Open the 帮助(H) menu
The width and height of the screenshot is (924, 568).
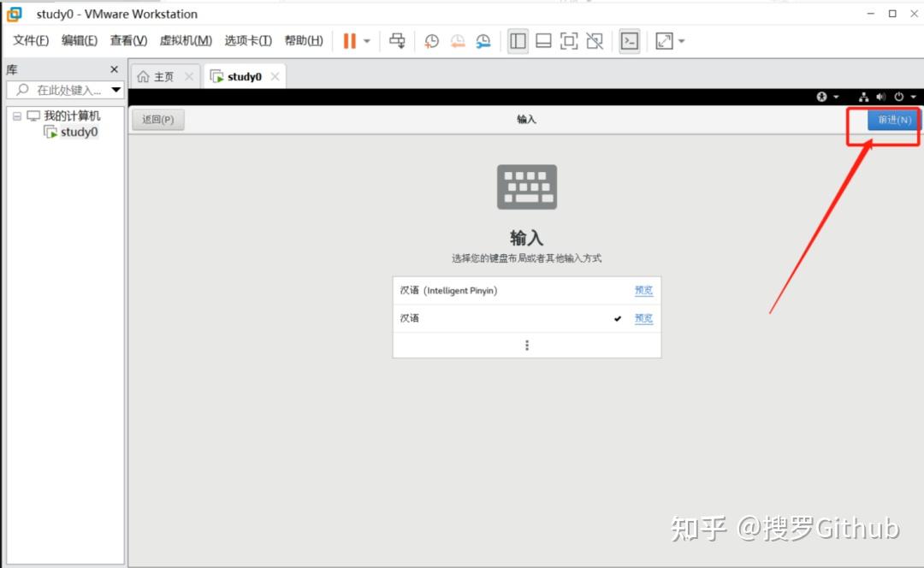pos(304,40)
